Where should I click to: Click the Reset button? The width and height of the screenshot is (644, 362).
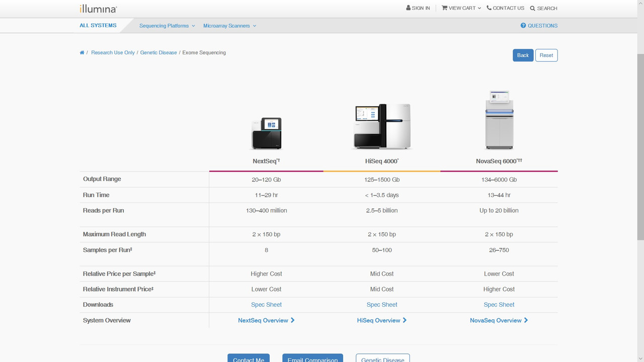(x=546, y=55)
